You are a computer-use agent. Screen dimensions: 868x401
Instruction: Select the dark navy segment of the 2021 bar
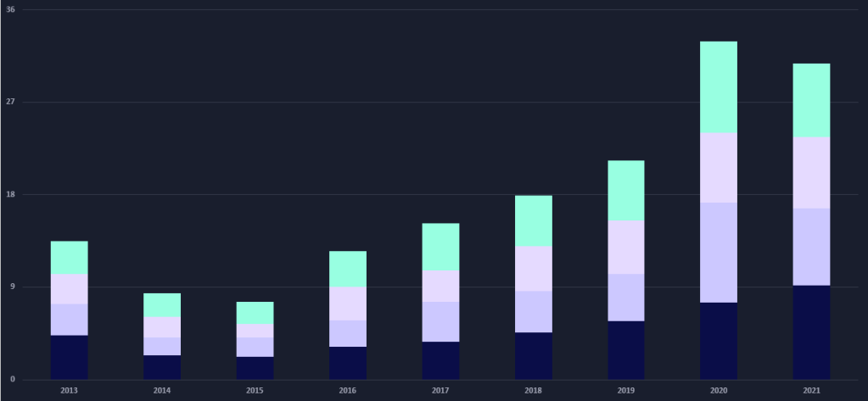click(x=811, y=331)
